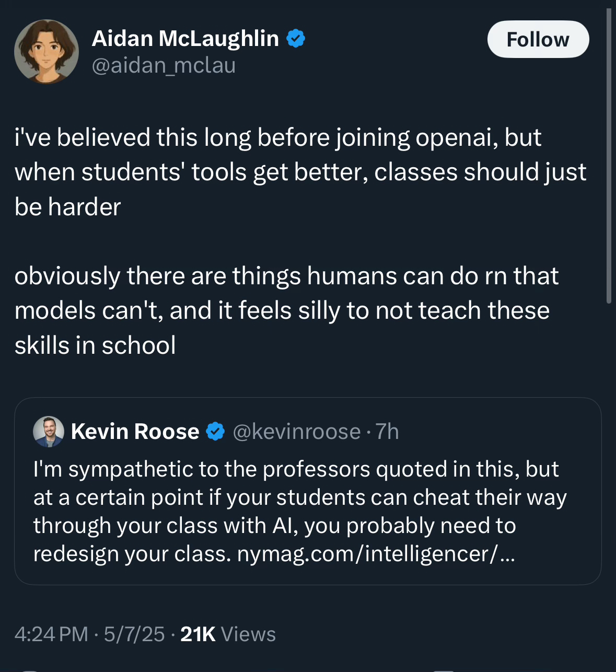Click the 5/7/25 post date
The width and height of the screenshot is (616, 672).
[134, 634]
